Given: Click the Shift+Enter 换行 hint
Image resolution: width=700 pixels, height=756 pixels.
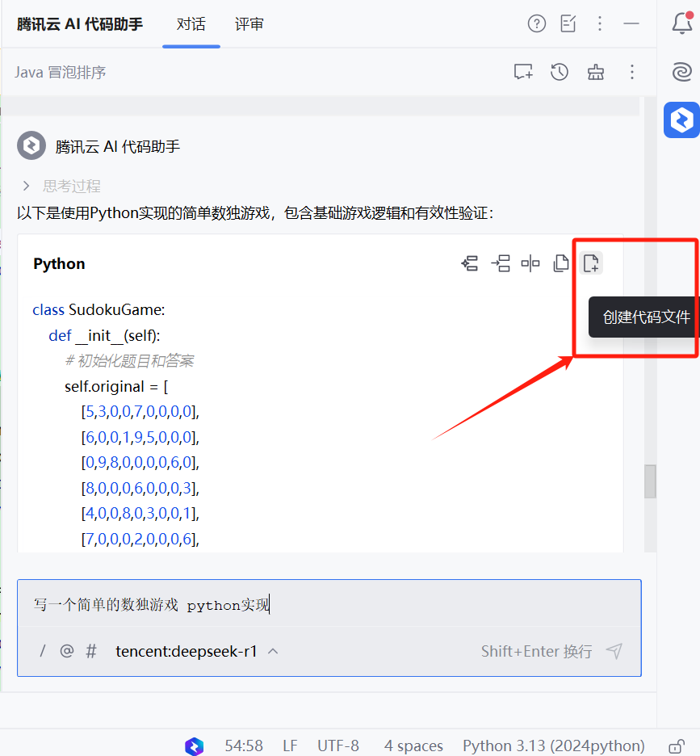Looking at the screenshot, I should 537,651.
